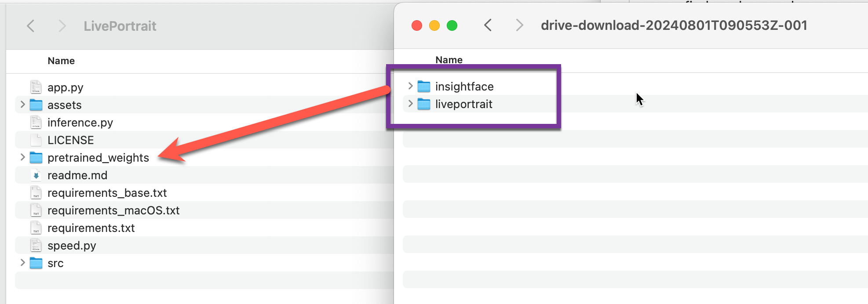The height and width of the screenshot is (304, 868).
Task: Expand the liveportrait folder
Action: click(410, 103)
